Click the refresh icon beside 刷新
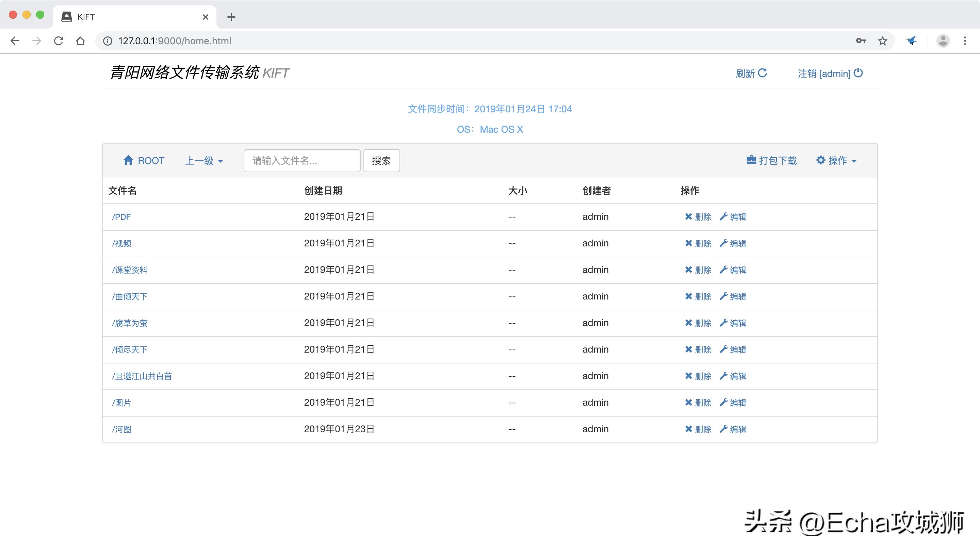 763,72
